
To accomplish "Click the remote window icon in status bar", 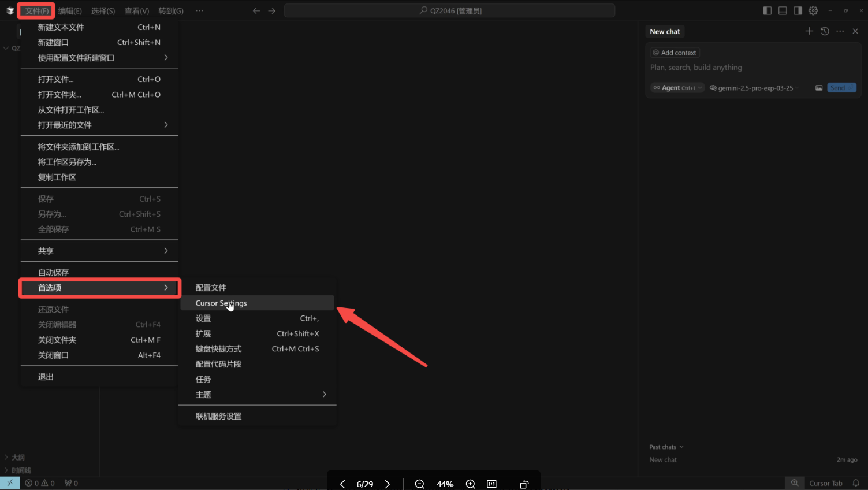I will pyautogui.click(x=10, y=483).
